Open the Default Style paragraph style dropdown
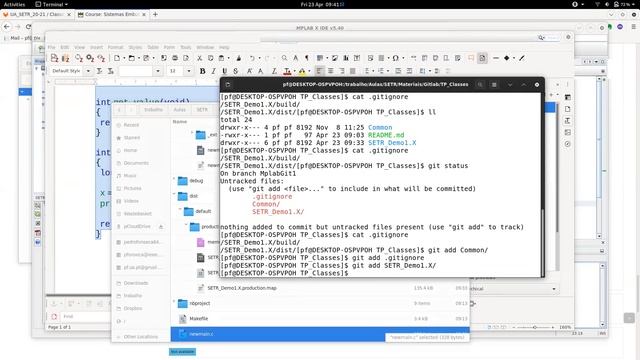This screenshot has height=360, width=640. [88, 71]
